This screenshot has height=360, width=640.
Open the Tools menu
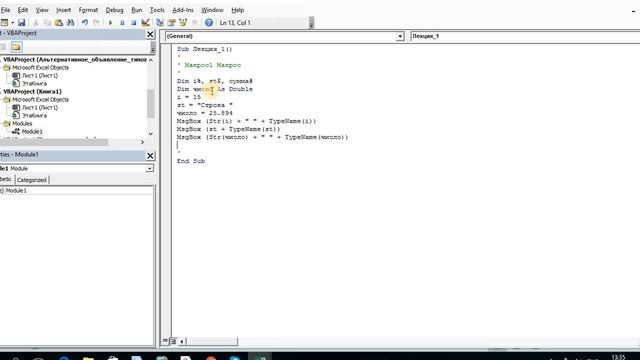coord(157,10)
